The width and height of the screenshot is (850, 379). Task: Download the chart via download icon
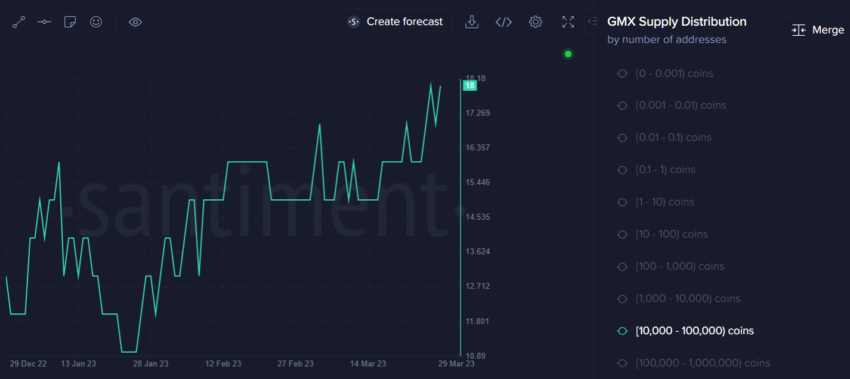(x=472, y=22)
